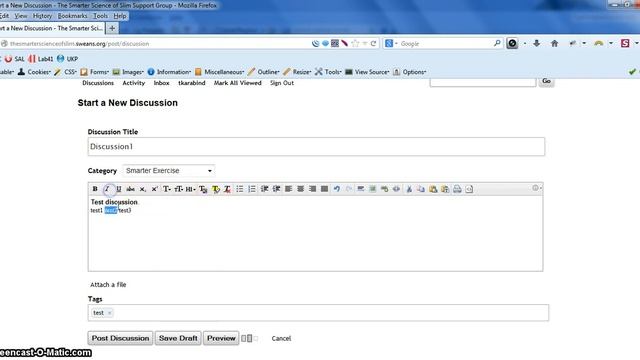Viewport: 640px width, 360px height.
Task: Click the Firefox home icon
Action: pyautogui.click(x=554, y=43)
